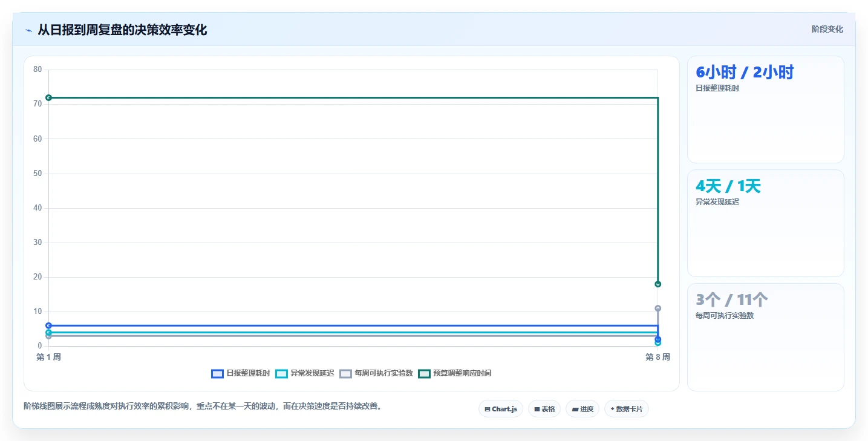Click the lightning icon beside the title
The image size is (868, 441).
(29, 30)
